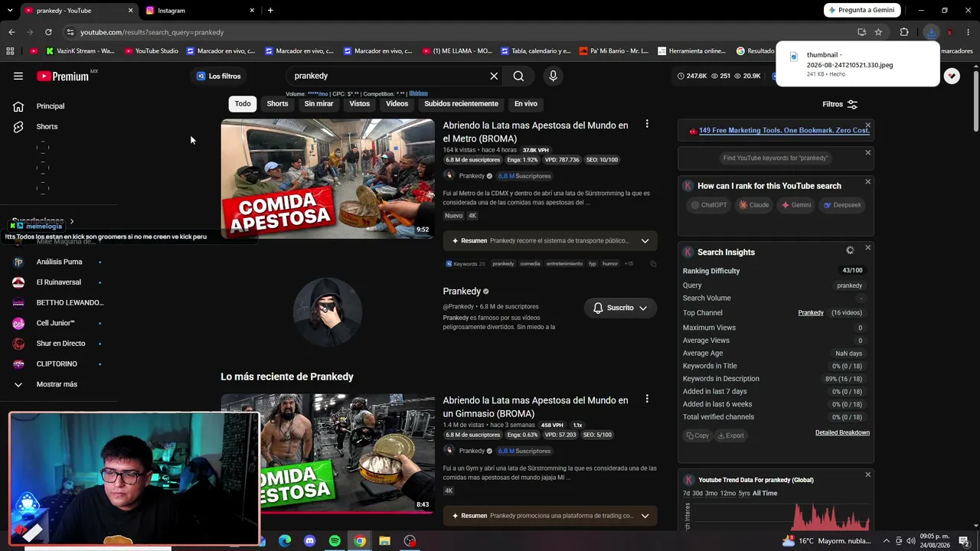980x551 pixels.
Task: Open Chrome extensions puzzle icon
Action: pos(904,32)
